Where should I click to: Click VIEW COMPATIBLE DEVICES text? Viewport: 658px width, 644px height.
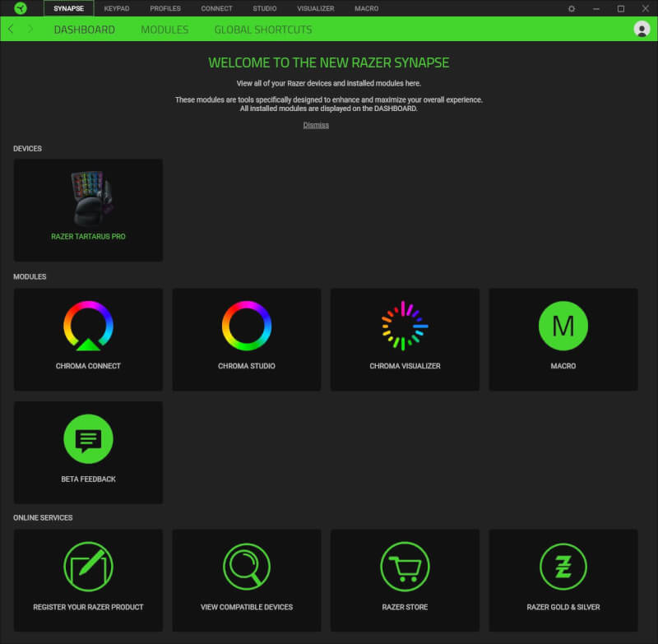pyautogui.click(x=246, y=607)
